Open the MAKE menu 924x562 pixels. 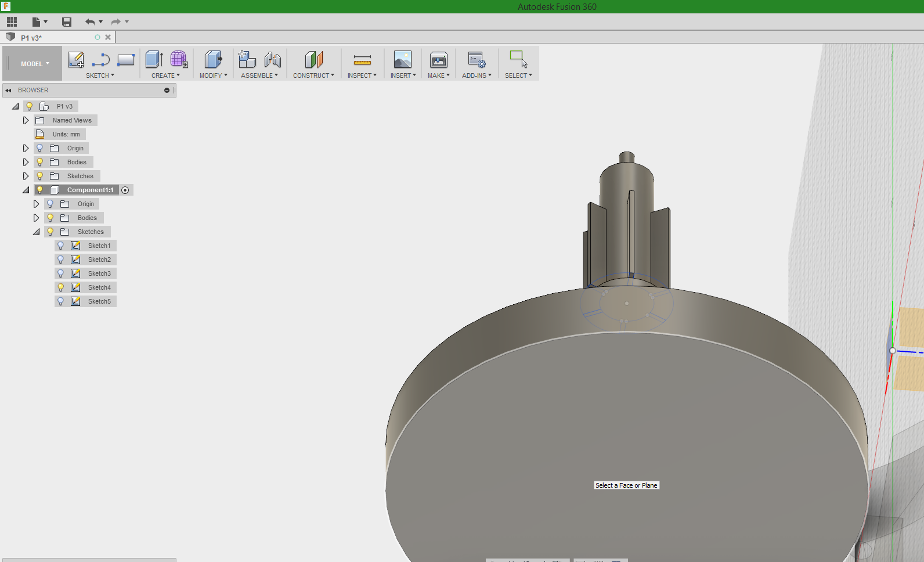pos(439,75)
